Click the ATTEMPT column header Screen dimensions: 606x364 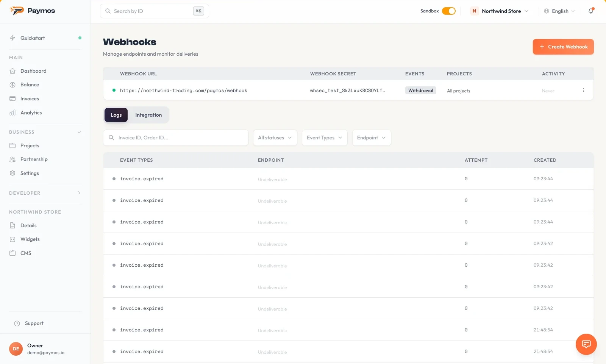click(476, 160)
